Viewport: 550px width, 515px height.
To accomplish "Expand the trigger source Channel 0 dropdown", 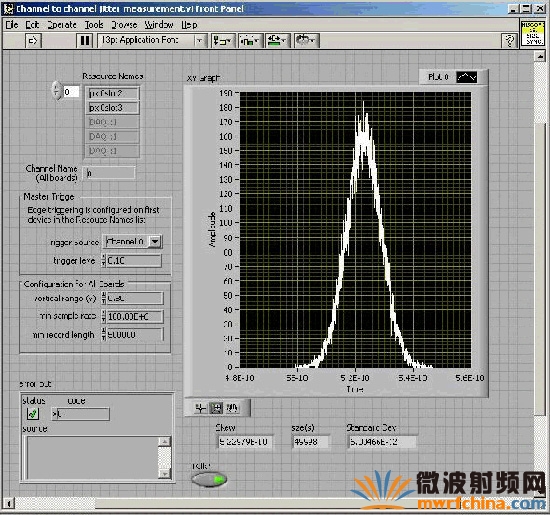I will (155, 241).
